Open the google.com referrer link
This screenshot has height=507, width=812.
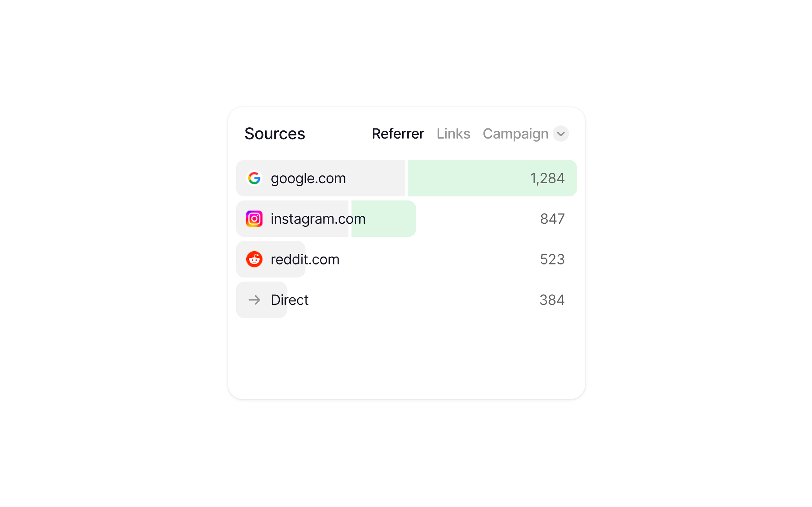click(308, 178)
